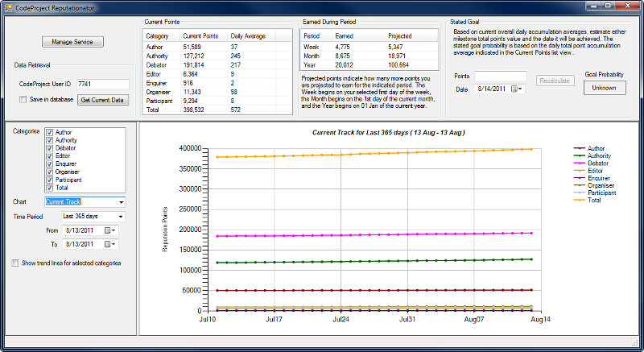Image resolution: width=644 pixels, height=352 pixels.
Task: Open the Stated Goal date calendar picker
Action: pyautogui.click(x=517, y=89)
